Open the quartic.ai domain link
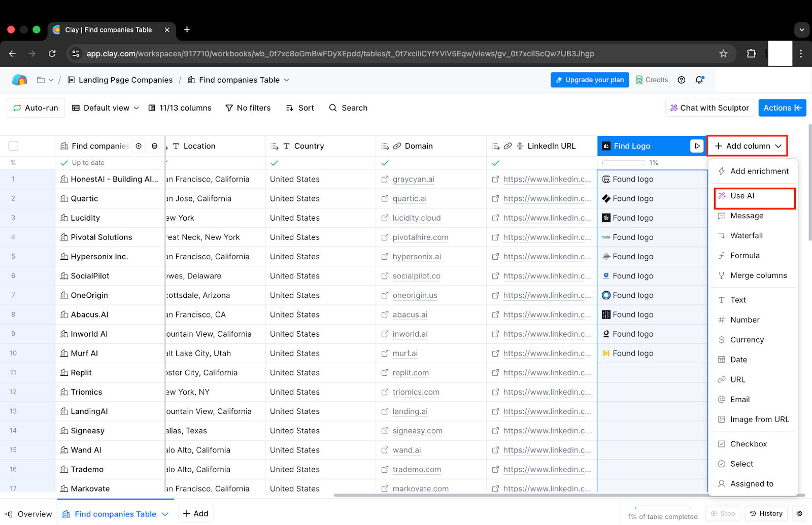Image resolution: width=812 pixels, height=525 pixels. [x=410, y=198]
